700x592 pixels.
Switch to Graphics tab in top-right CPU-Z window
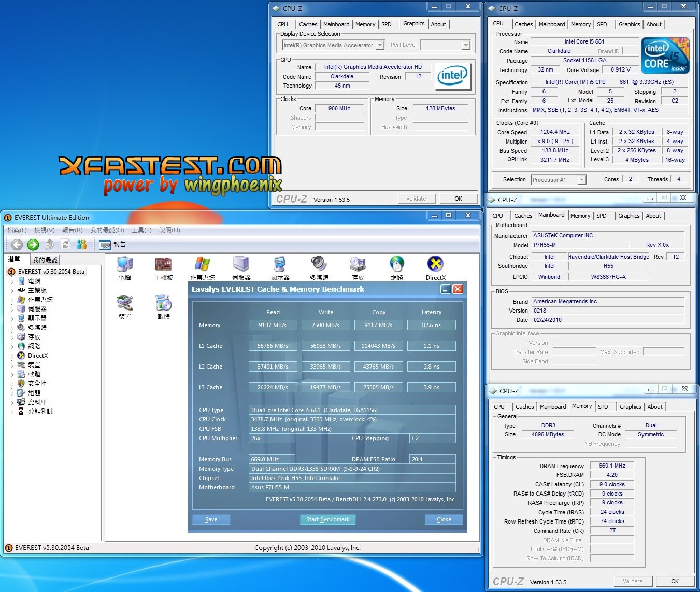pyautogui.click(x=629, y=24)
